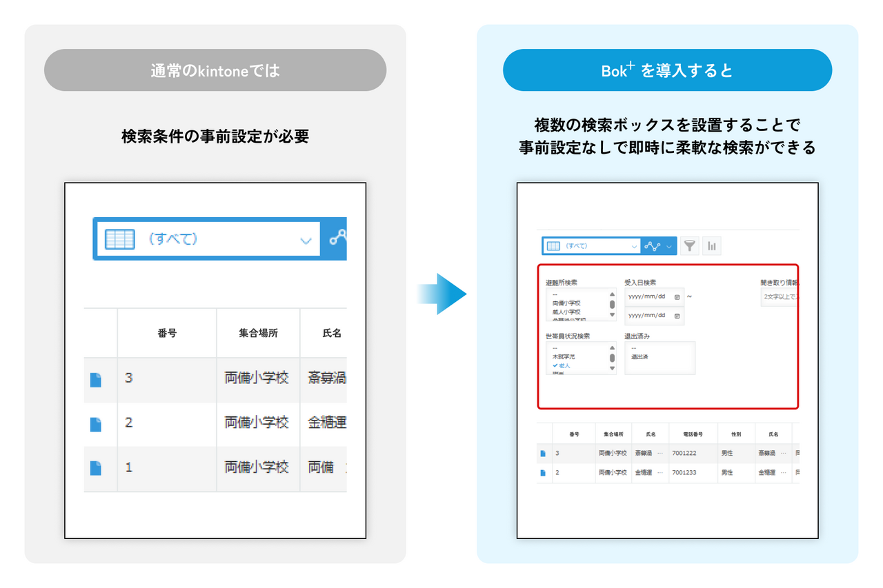883x588 pixels.
Task: Click calendar icon of first 受入日検索 date field
Action: coord(677,297)
